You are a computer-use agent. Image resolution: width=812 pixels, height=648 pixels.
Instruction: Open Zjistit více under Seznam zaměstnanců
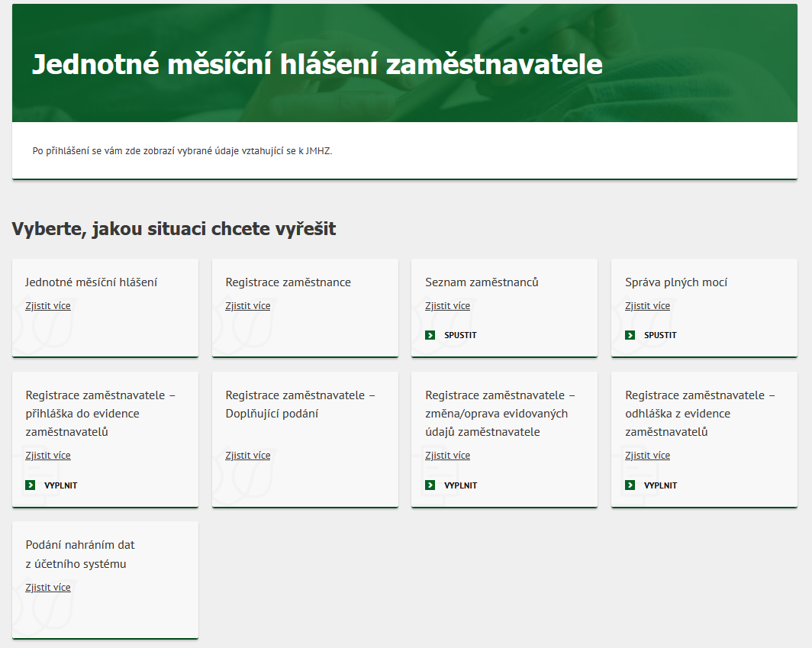tap(448, 306)
